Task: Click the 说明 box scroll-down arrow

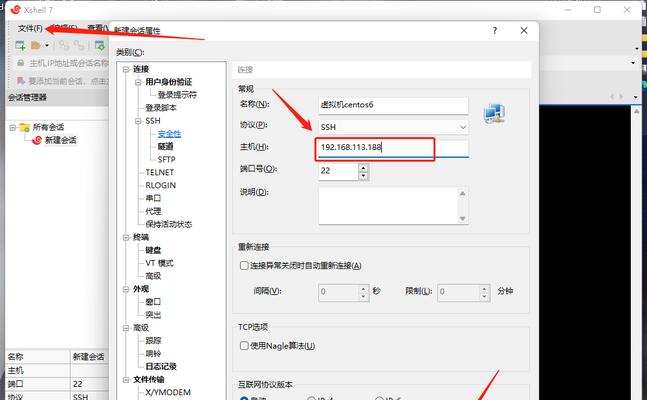Action: click(463, 218)
